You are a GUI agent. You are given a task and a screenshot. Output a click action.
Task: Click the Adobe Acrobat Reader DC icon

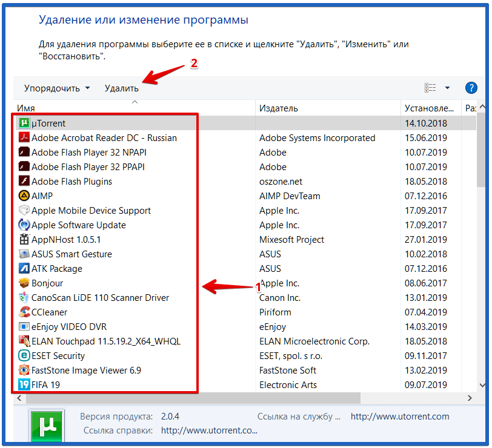click(24, 137)
